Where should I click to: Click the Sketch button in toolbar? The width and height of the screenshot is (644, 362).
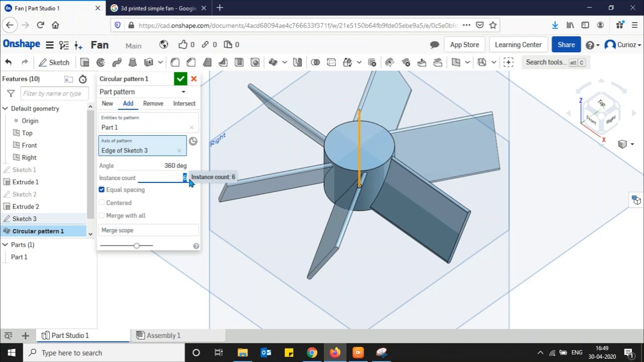(x=54, y=62)
